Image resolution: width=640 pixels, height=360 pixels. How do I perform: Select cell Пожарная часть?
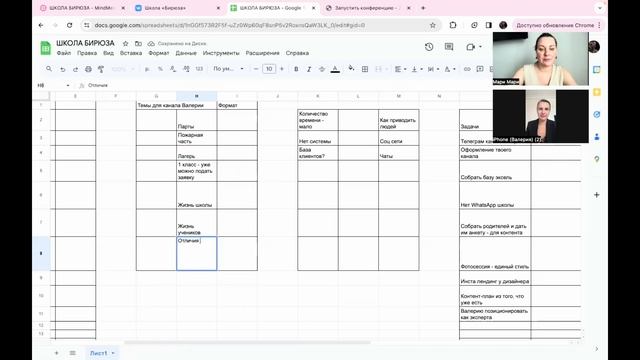[197, 138]
